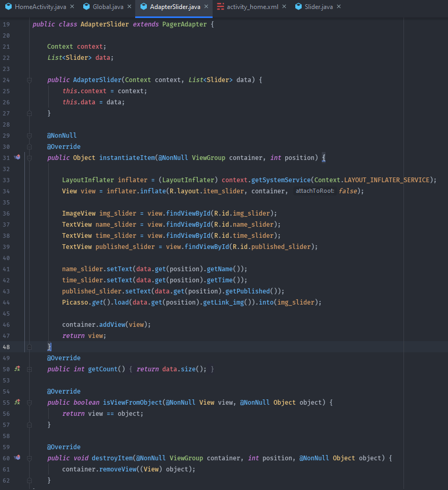Screen dimensions: 448x490
Task: Click the getCount method name
Action: point(103,369)
